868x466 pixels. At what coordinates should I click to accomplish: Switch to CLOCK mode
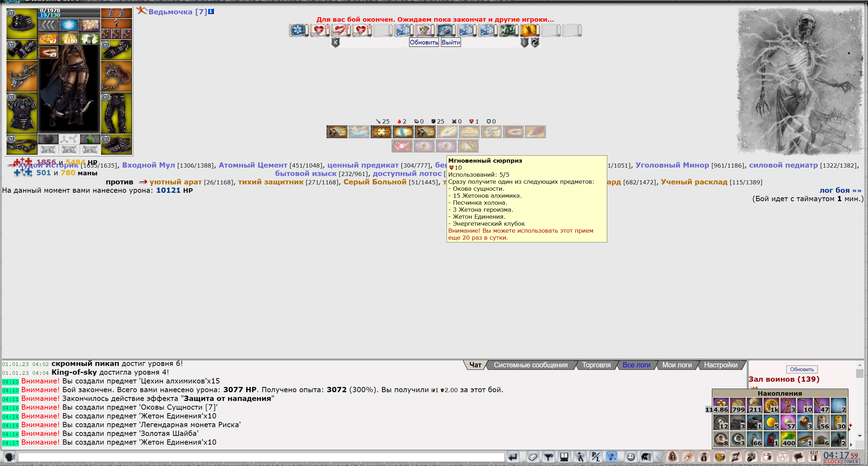coord(833,462)
